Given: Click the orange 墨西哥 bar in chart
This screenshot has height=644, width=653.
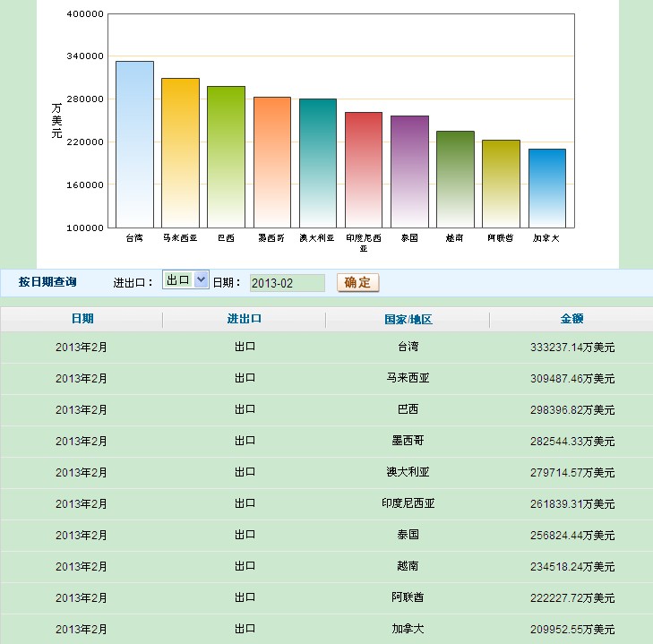Looking at the screenshot, I should pos(272,162).
